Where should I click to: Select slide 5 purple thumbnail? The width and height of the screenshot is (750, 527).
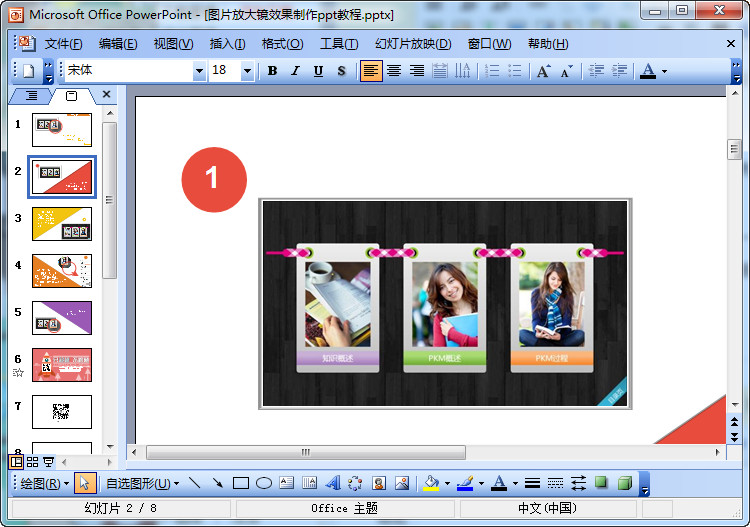click(x=62, y=318)
